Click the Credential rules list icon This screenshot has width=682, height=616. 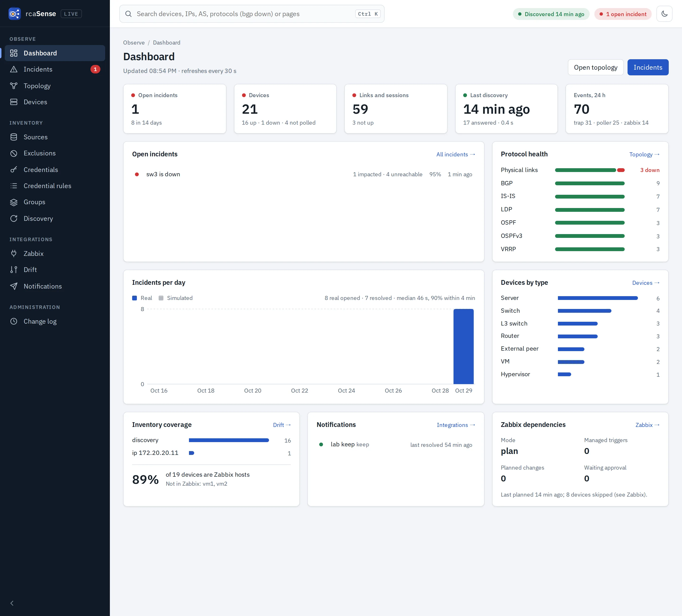click(x=13, y=186)
